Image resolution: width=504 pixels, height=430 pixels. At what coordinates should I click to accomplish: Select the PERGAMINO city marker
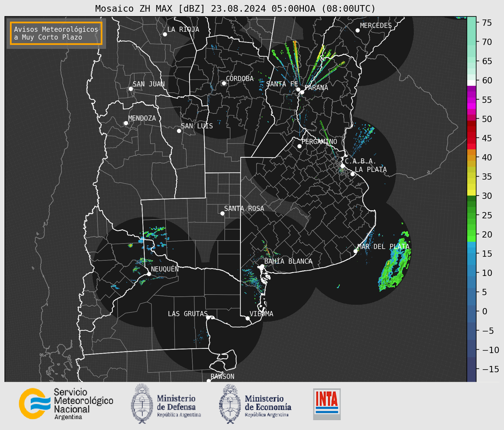[x=299, y=146]
